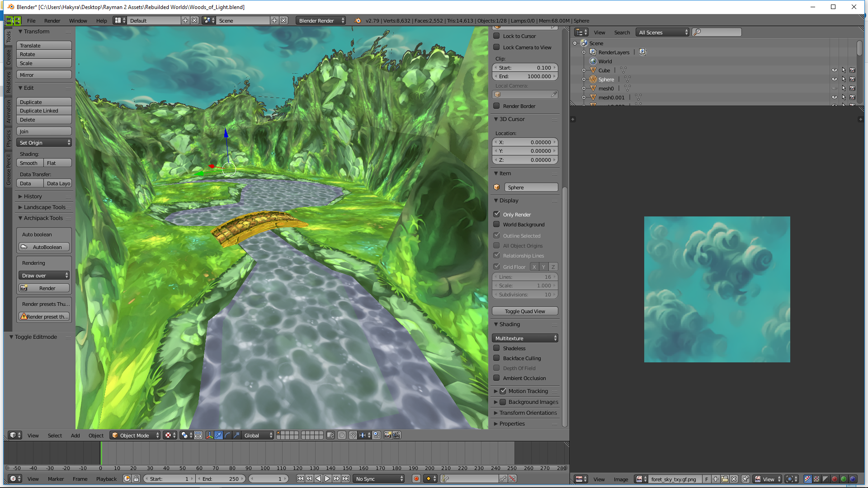The image size is (868, 488).
Task: Open the Draw over dropdown
Action: (44, 275)
